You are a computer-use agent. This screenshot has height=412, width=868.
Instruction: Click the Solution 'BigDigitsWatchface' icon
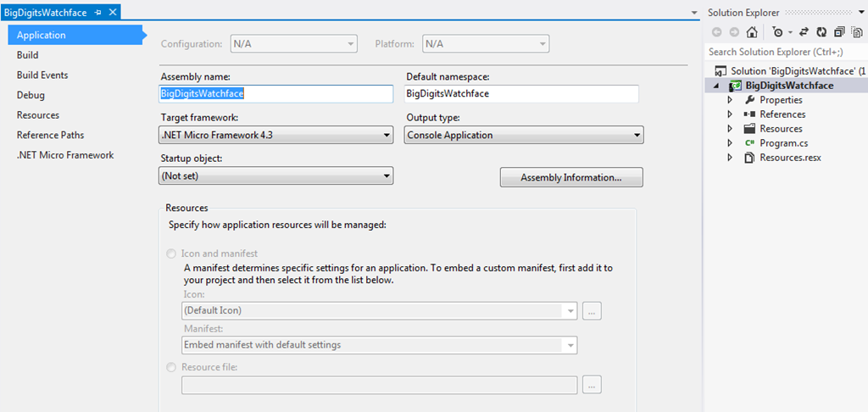click(x=721, y=71)
